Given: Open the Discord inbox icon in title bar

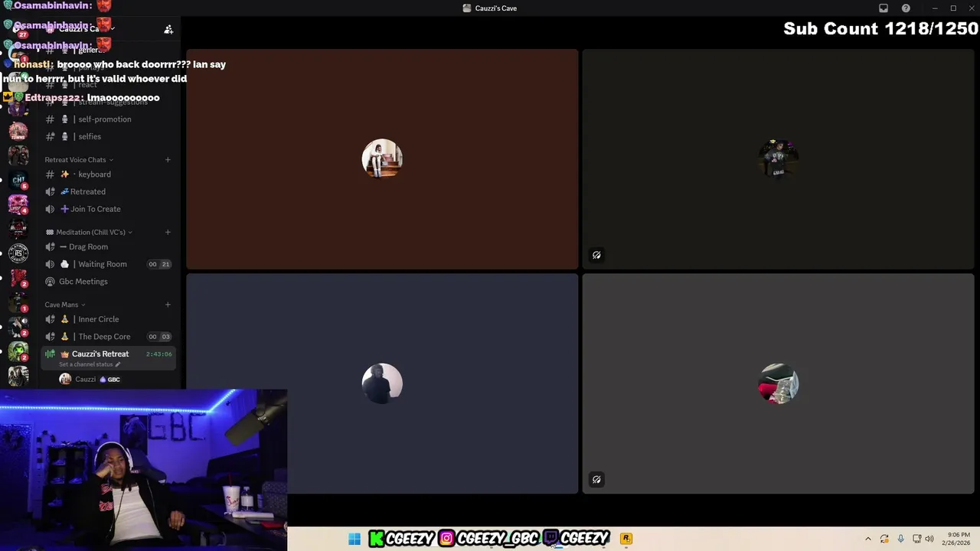Looking at the screenshot, I should (884, 8).
